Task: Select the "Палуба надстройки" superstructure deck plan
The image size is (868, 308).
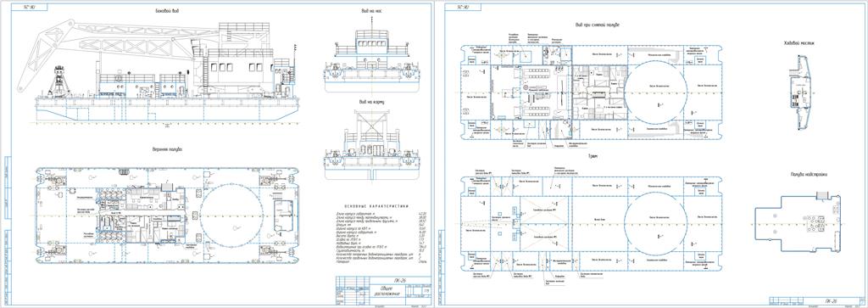Action: pos(798,222)
